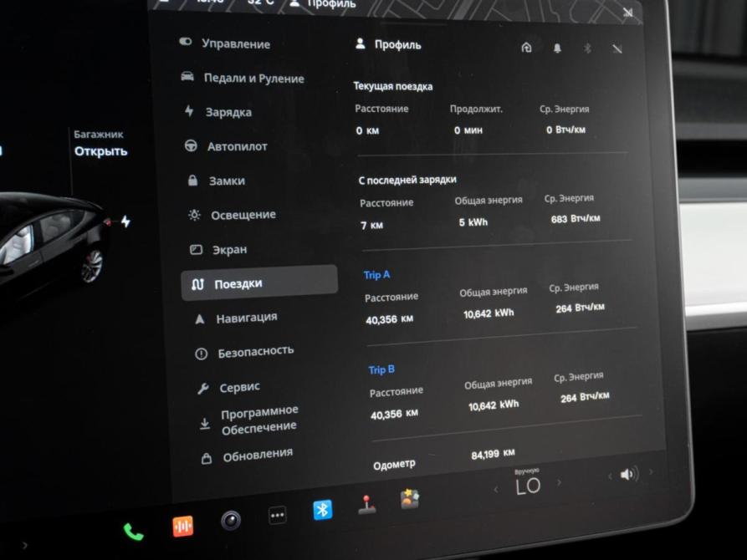Open the Bluetooth app in dock
The height and width of the screenshot is (560, 747).
pos(323,510)
